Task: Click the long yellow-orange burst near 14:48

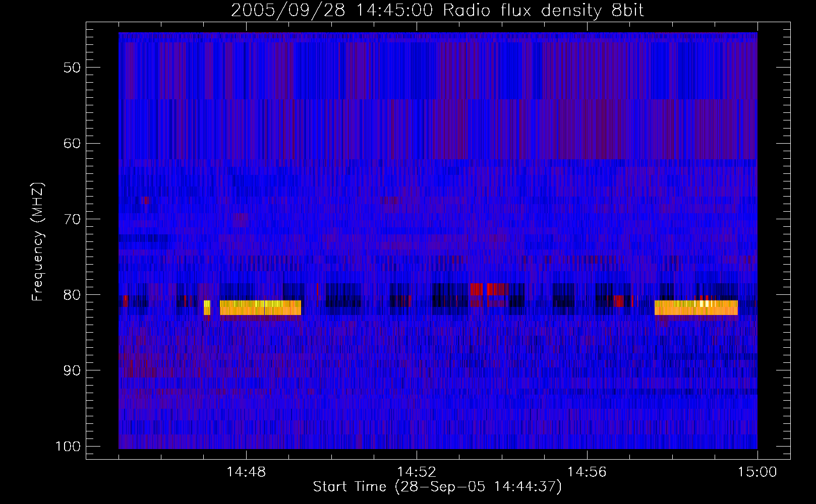Action: tap(260, 308)
